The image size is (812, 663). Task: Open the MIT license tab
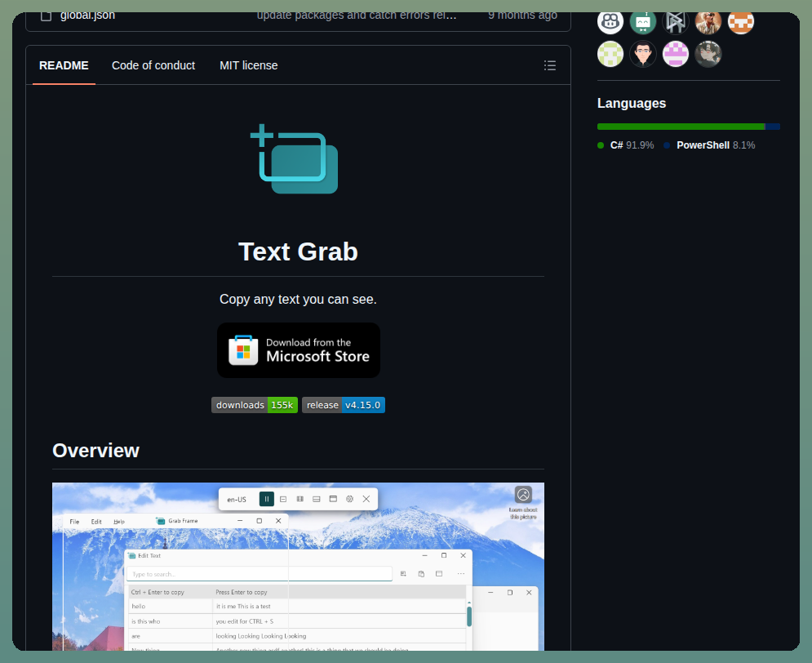(249, 65)
